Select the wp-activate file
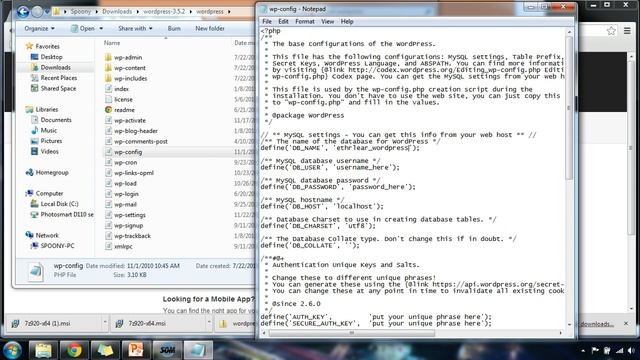The image size is (640, 360). 130,120
